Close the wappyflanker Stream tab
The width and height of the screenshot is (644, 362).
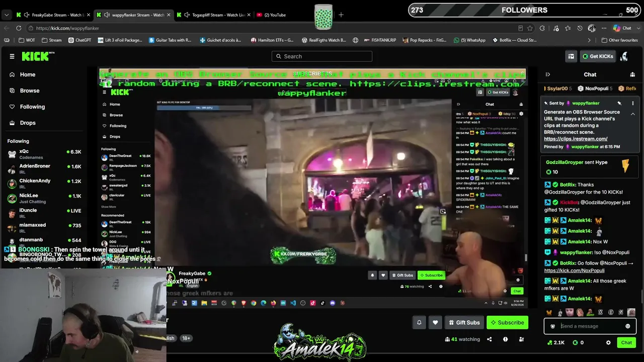tap(169, 15)
